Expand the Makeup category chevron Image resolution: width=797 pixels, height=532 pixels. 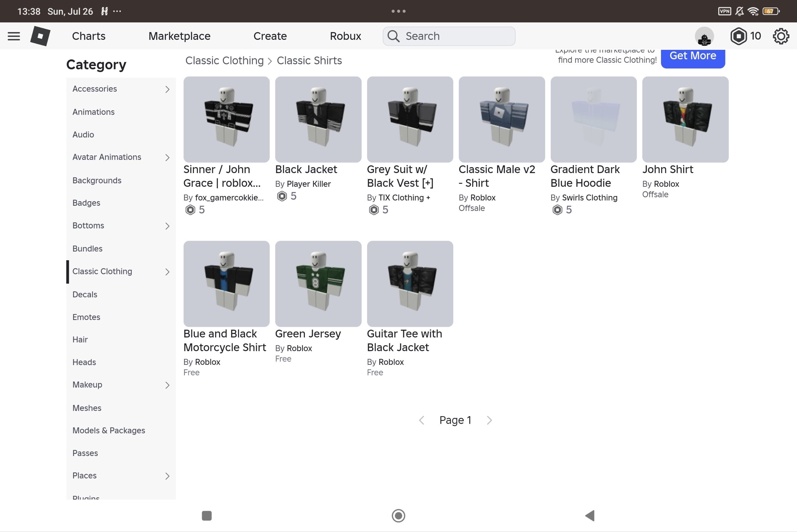[167, 385]
